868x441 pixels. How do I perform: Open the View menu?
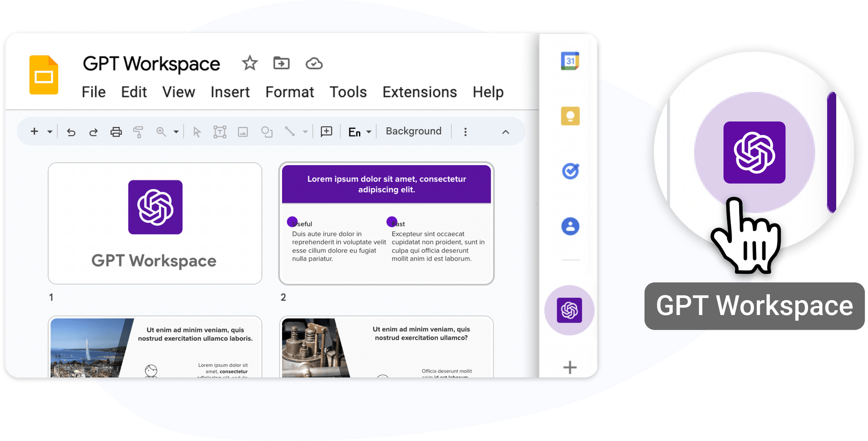click(x=178, y=92)
